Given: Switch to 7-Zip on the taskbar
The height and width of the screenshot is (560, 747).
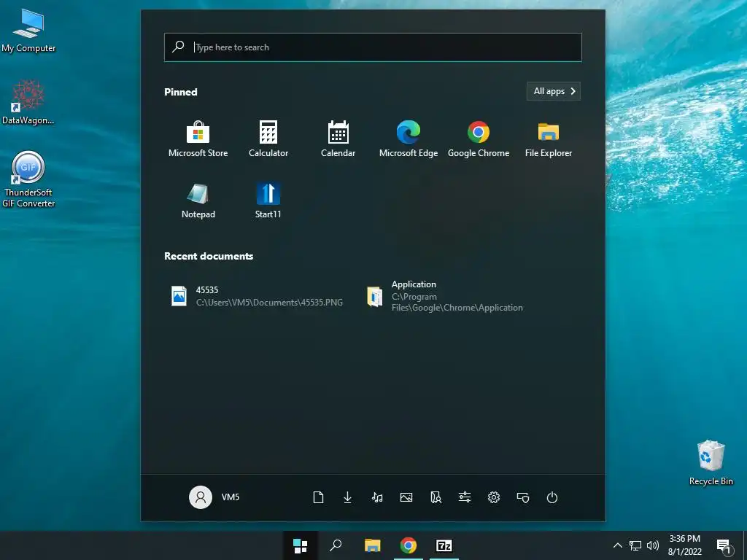Looking at the screenshot, I should 444,545.
